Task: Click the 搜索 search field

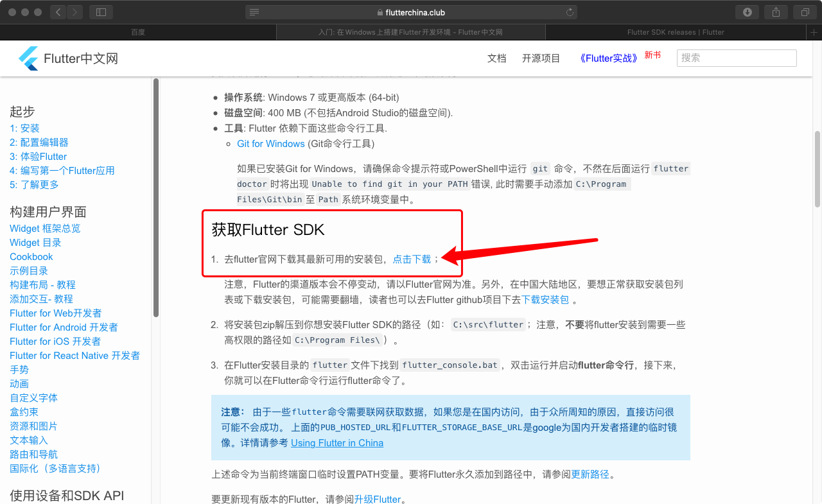Action: coord(737,58)
